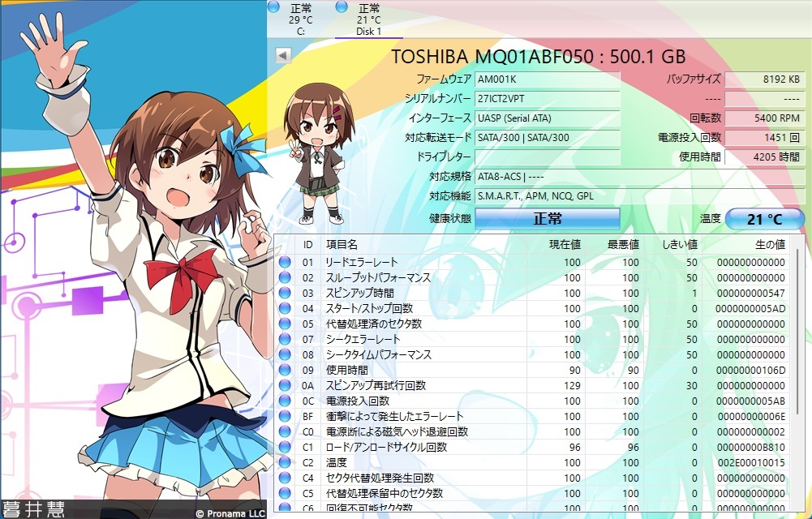Click status icon for 電源断による磁気ヘッド退避回数 row
This screenshot has height=519, width=812.
285,431
